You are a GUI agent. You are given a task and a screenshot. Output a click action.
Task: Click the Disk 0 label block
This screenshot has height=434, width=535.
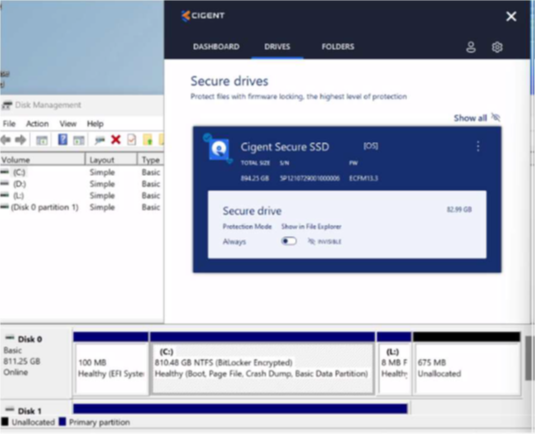[36, 363]
